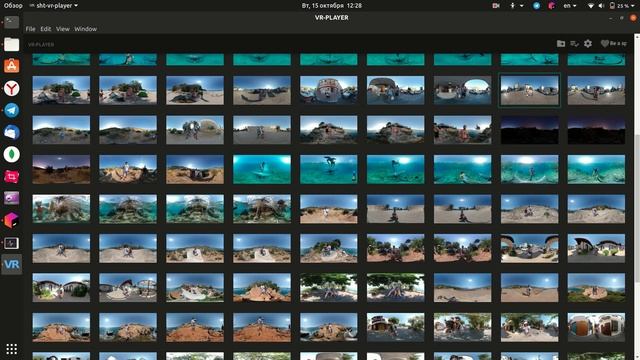Launch the JetBrains cube icon in dock
This screenshot has width=640, height=360.
(11, 220)
